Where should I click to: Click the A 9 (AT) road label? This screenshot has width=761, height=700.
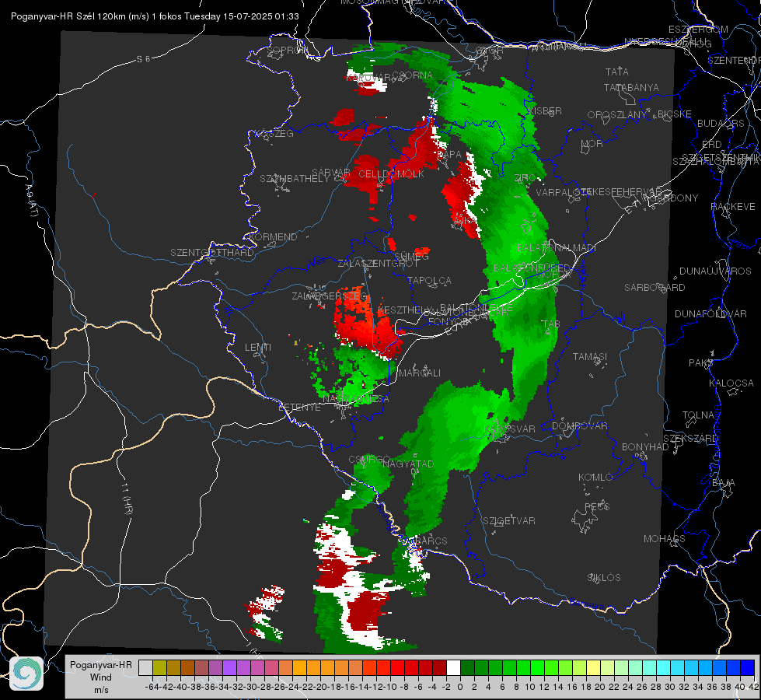[x=31, y=200]
